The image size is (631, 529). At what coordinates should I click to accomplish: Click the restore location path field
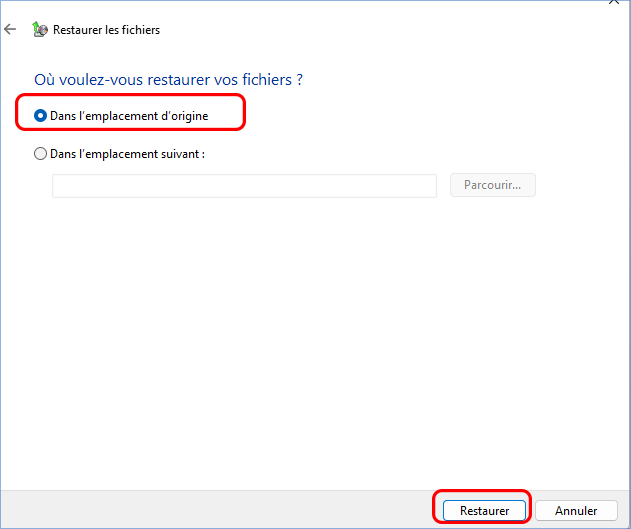tap(244, 186)
